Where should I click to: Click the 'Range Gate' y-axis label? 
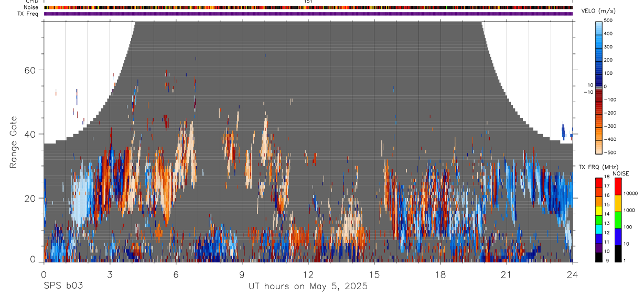[x=13, y=142]
